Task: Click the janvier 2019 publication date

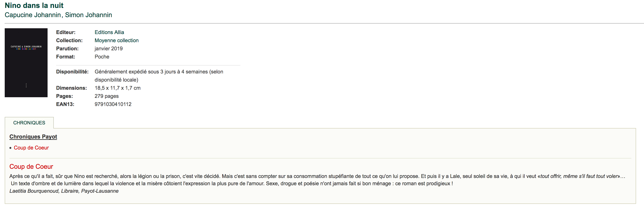Action: [x=108, y=48]
